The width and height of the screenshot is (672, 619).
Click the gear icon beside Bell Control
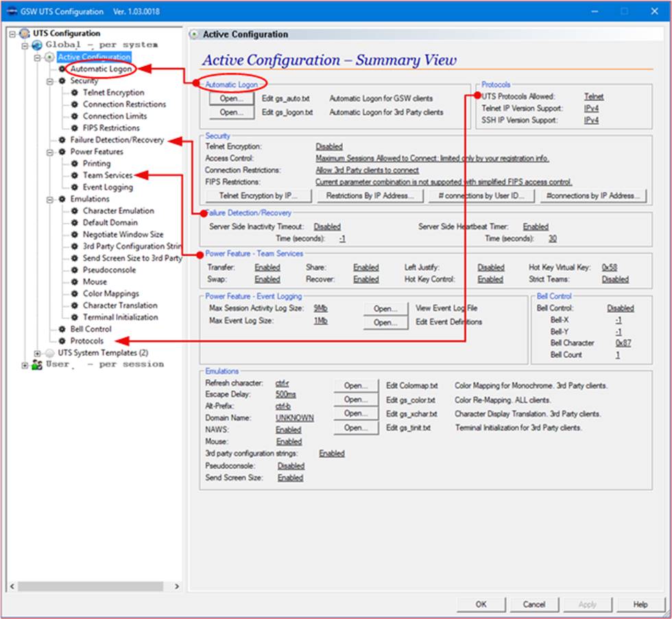62,329
